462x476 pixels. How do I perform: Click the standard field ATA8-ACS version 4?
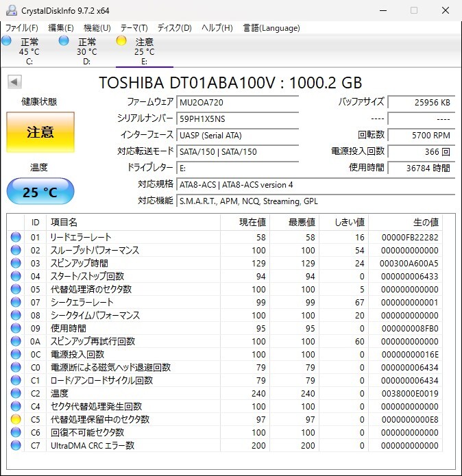tap(316, 184)
